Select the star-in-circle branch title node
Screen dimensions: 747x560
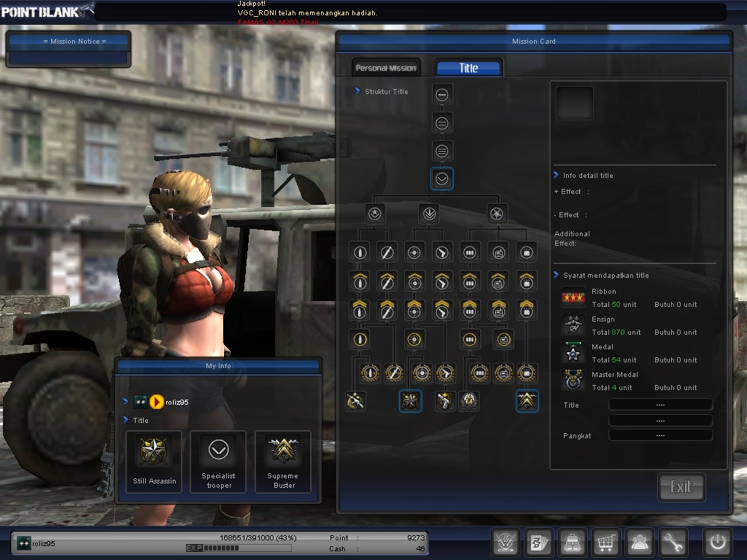coord(374,214)
